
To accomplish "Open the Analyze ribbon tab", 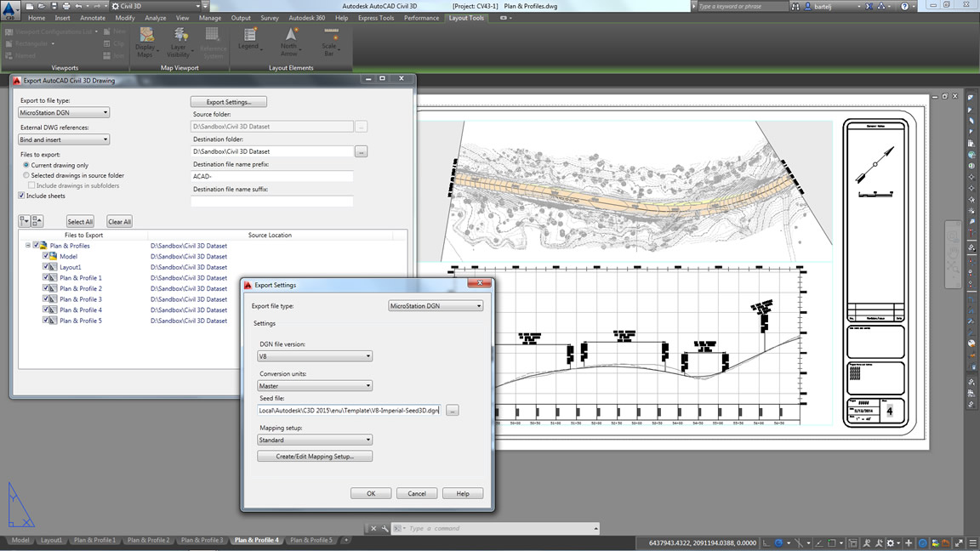I will click(155, 18).
